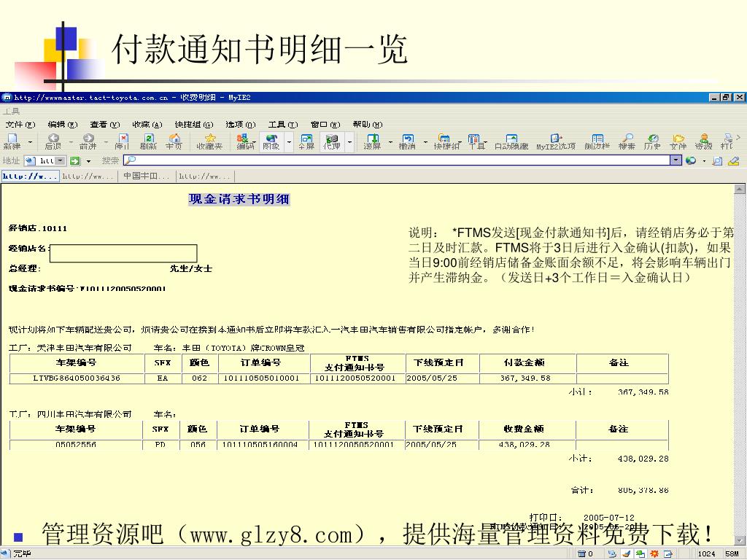Click the trash bin popup counter in status bar
747x560 pixels.
coord(586,554)
